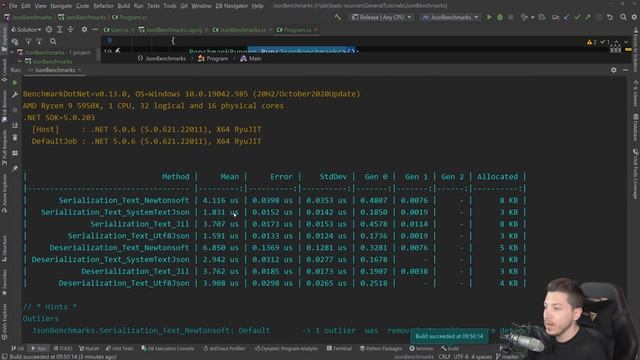Click the wrench settings icon in Run panel

click(15, 95)
